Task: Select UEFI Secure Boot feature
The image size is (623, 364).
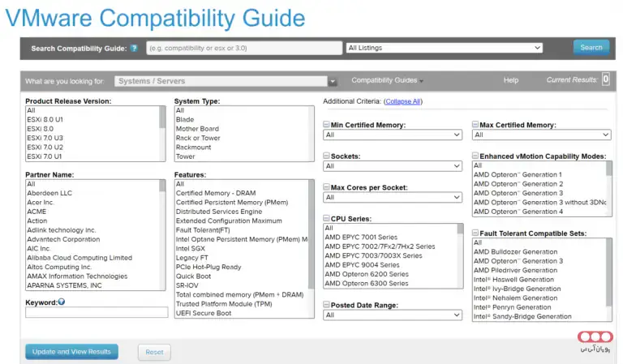Action: [x=204, y=313]
